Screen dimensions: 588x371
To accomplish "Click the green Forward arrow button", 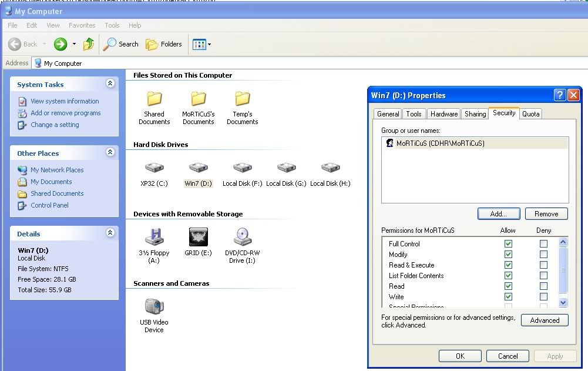I will [60, 44].
